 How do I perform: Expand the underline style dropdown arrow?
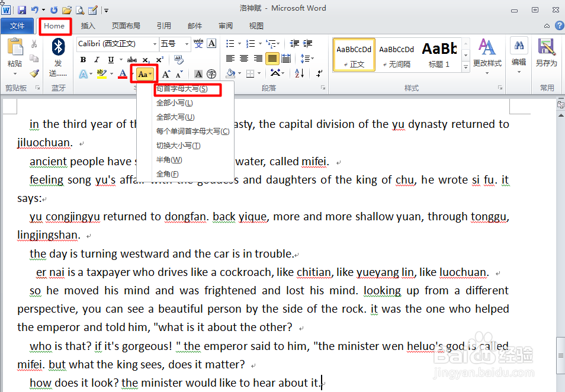click(x=121, y=60)
